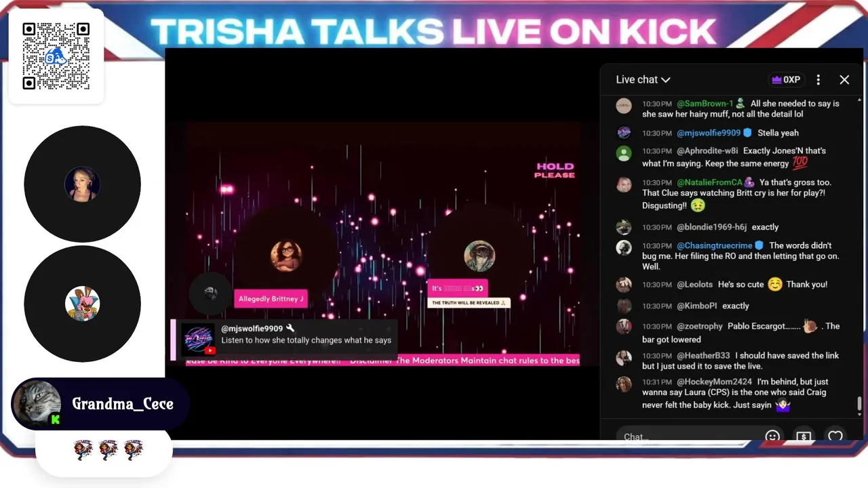
Task: Click the green Kick logo badge
Action: click(56, 420)
